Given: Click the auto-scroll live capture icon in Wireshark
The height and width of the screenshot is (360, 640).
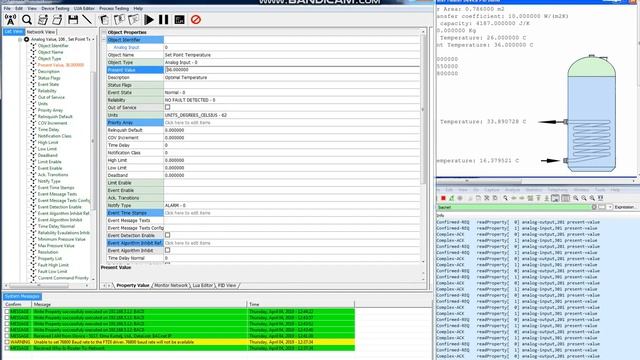Looking at the screenshot, I should 555,198.
